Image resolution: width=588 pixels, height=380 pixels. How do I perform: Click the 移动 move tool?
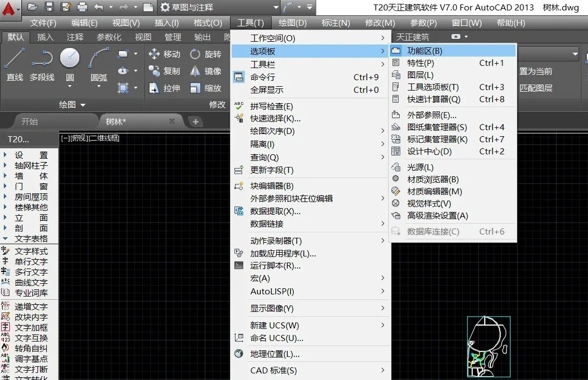click(x=164, y=54)
